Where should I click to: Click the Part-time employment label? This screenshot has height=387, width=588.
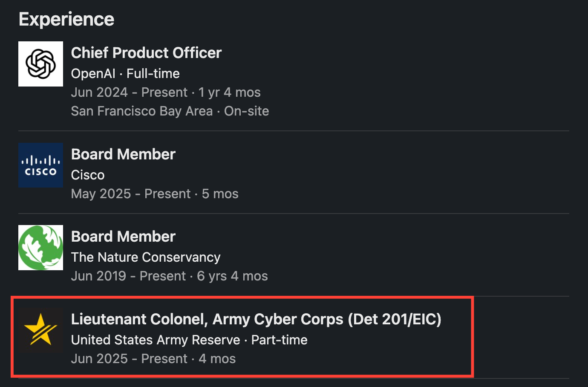(x=279, y=340)
